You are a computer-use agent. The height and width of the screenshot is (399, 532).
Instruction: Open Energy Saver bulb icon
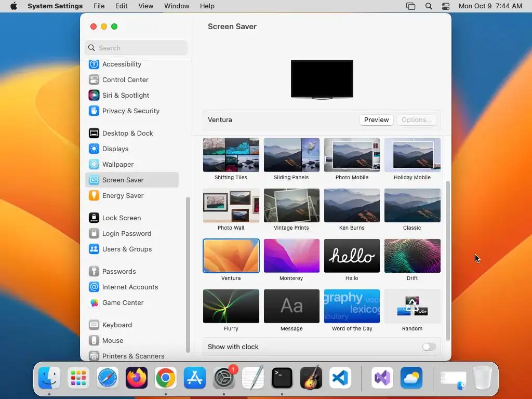click(94, 196)
